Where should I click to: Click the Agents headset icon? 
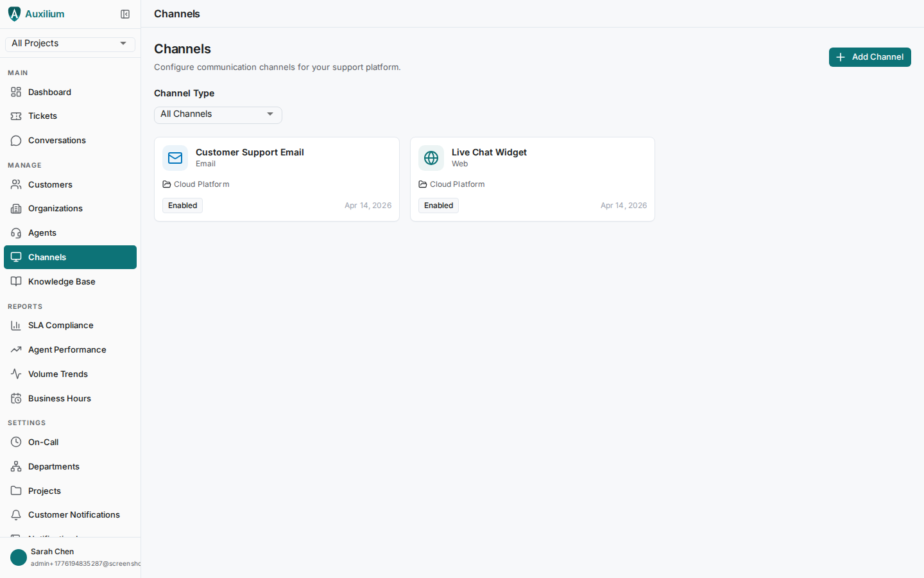[15, 232]
